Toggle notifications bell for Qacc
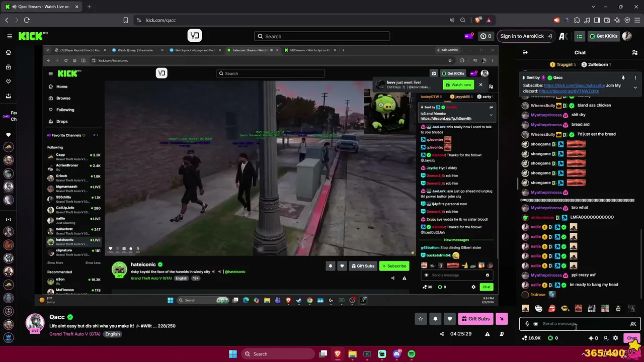Viewport: 644px width, 362px height. coord(435,318)
